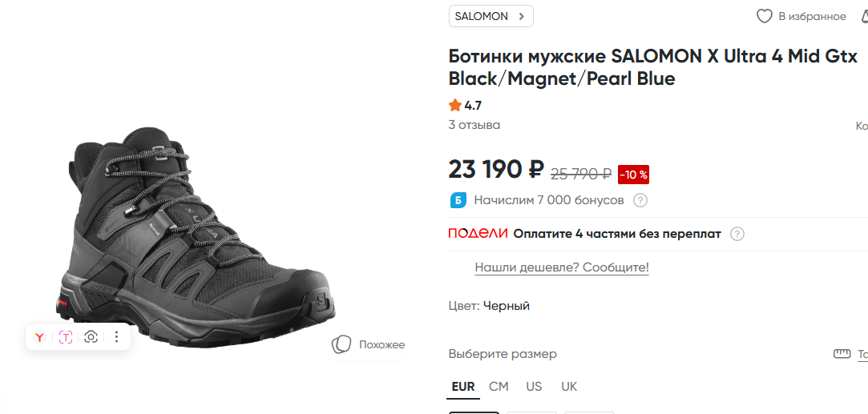Viewport: 868px width, 414px height.
Task: Click the similar items icon
Action: point(341,344)
